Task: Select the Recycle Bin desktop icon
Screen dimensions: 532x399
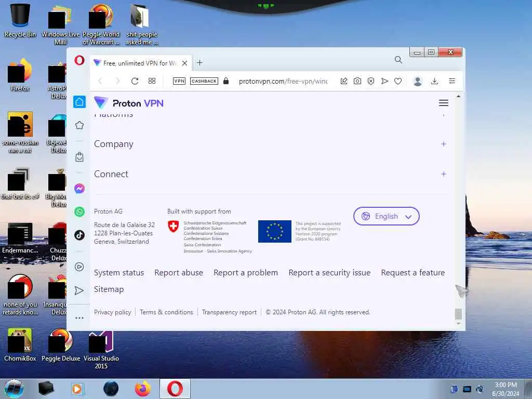Action: pyautogui.click(x=20, y=20)
